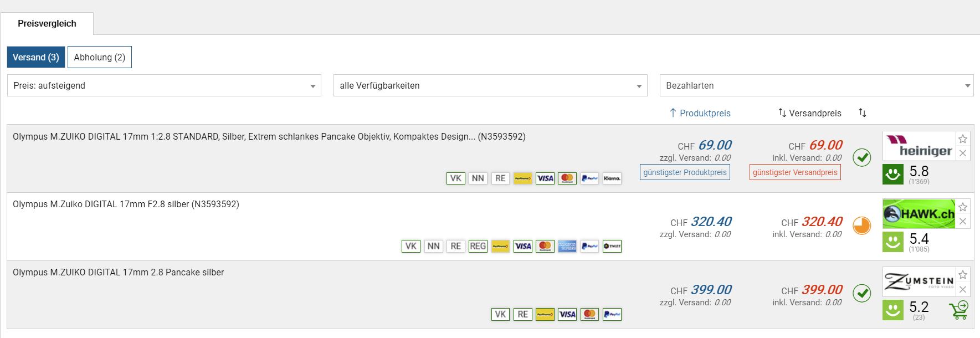
Task: Click the American Express payment icon
Action: tap(567, 247)
